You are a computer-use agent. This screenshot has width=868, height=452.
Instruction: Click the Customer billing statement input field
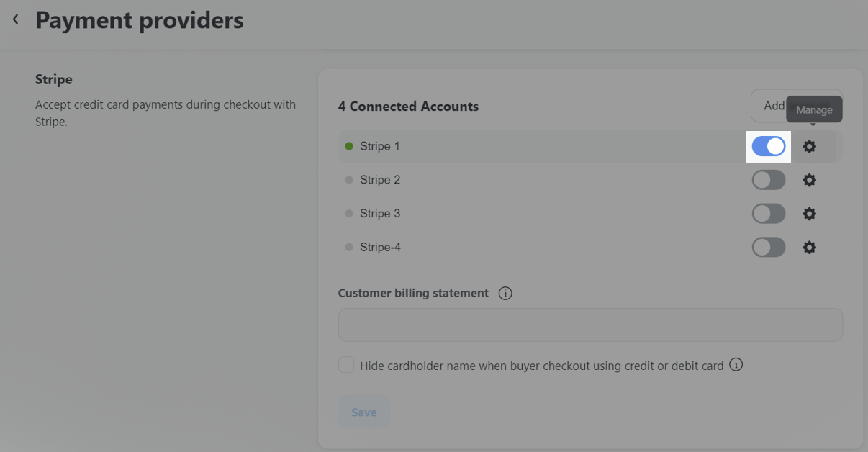coord(590,325)
